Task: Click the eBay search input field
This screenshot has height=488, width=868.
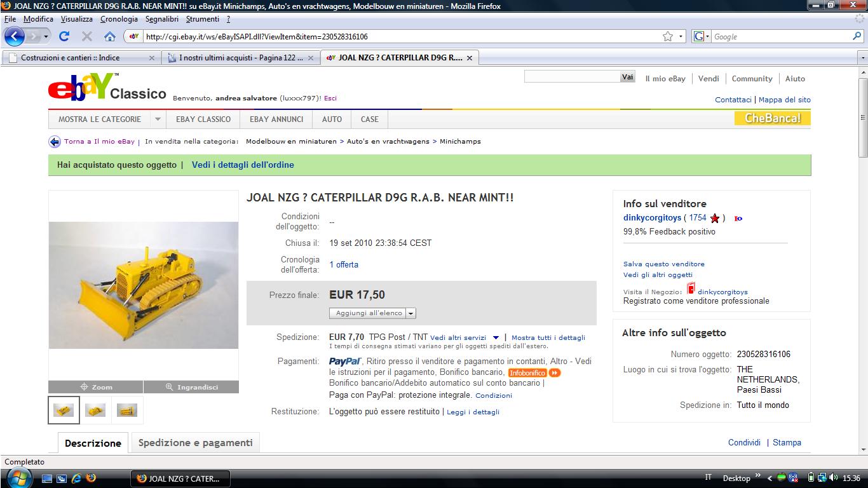Action: (x=572, y=77)
